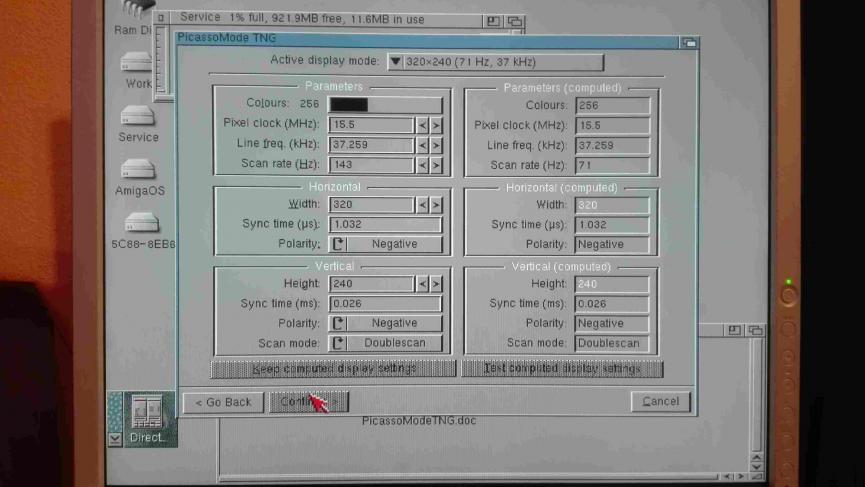The image size is (865, 487).
Task: Click the Test computed display settings button
Action: coord(562,369)
